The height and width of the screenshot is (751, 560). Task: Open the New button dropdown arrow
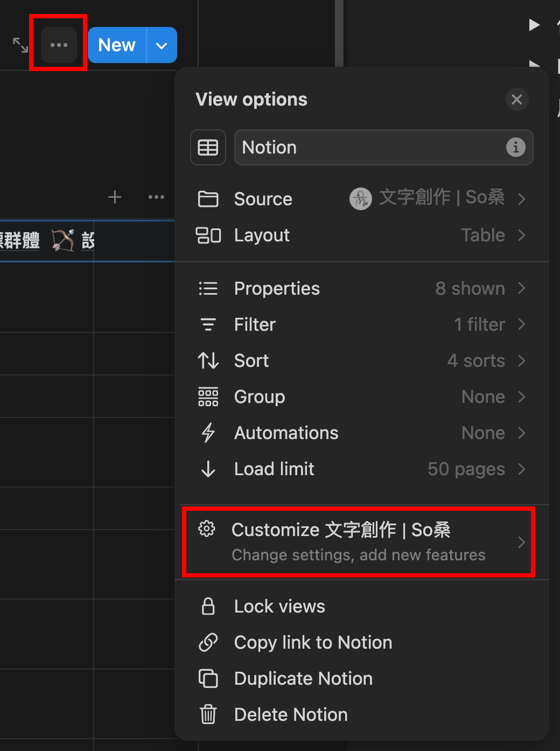(162, 45)
